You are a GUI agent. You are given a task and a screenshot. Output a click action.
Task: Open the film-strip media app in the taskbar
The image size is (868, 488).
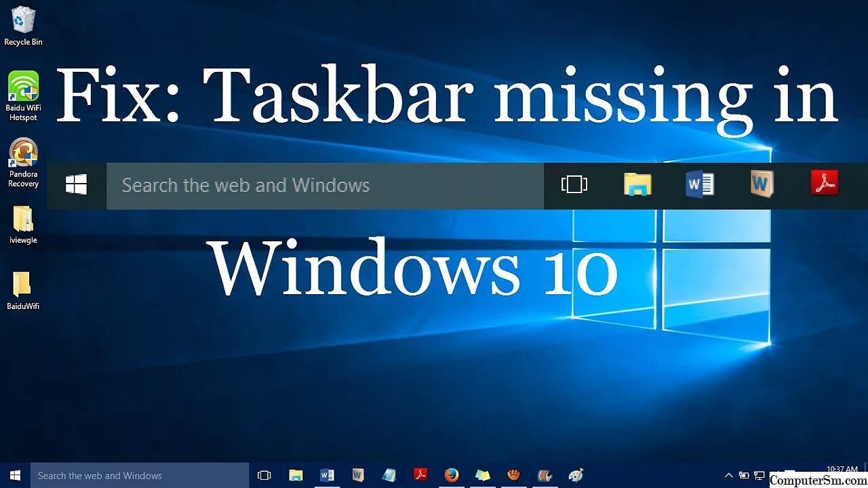[x=545, y=476]
